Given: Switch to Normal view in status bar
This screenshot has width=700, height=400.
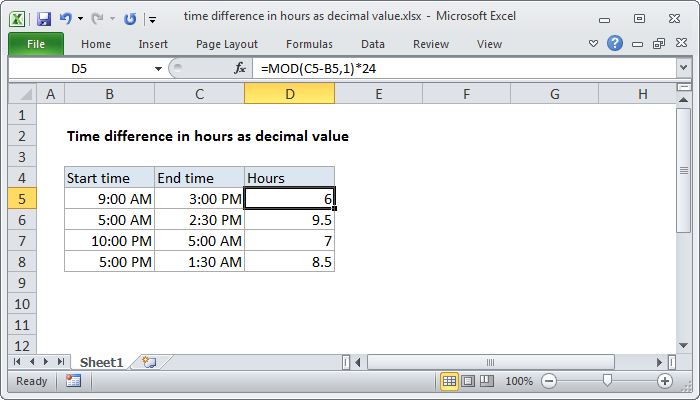Looking at the screenshot, I should tap(450, 381).
